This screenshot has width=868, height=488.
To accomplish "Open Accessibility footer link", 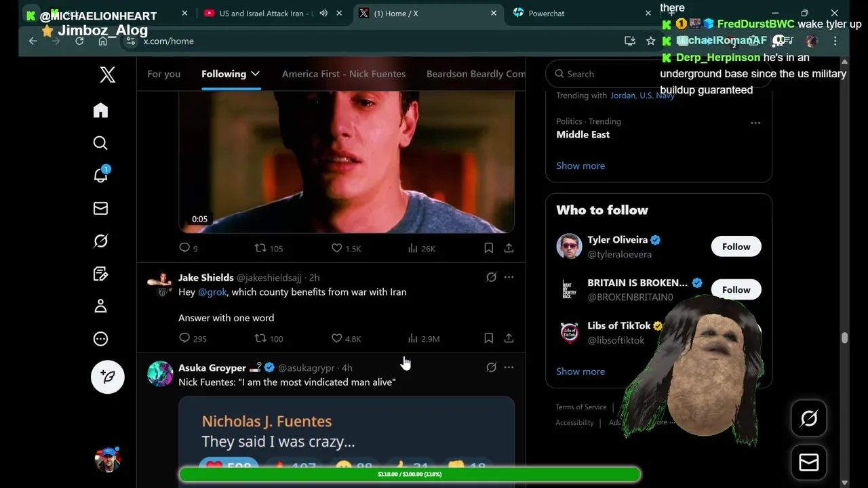I will coord(574,422).
